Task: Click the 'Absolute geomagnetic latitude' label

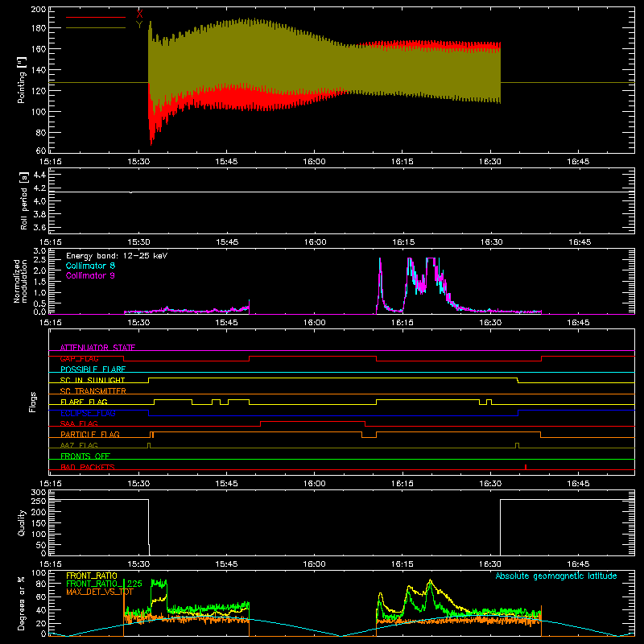Action: pyautogui.click(x=556, y=576)
